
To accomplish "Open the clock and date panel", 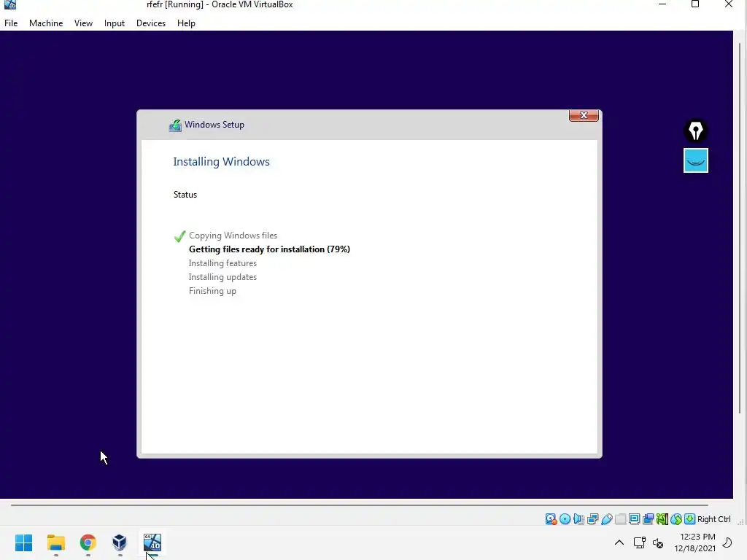I will 695,542.
